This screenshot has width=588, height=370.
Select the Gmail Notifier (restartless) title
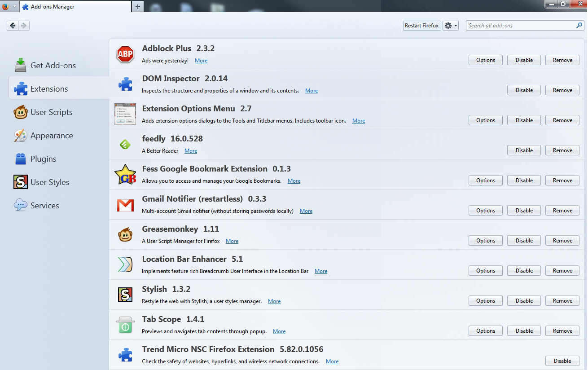click(x=192, y=198)
